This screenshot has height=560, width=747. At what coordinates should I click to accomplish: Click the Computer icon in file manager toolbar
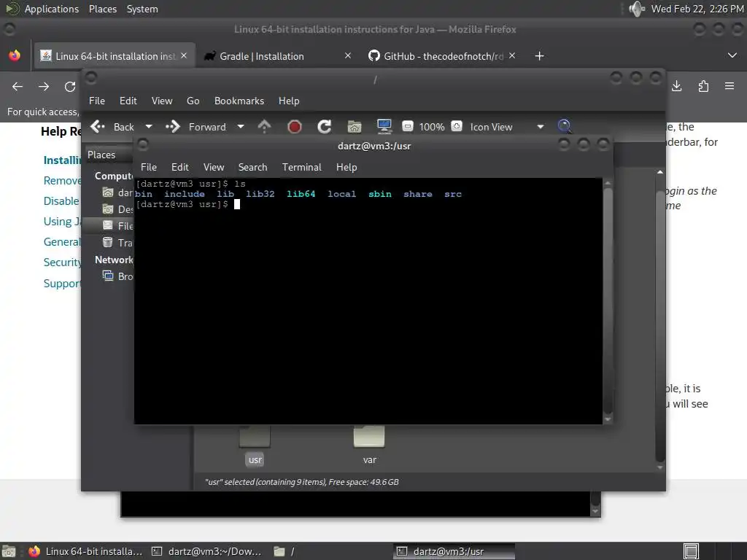coord(384,127)
